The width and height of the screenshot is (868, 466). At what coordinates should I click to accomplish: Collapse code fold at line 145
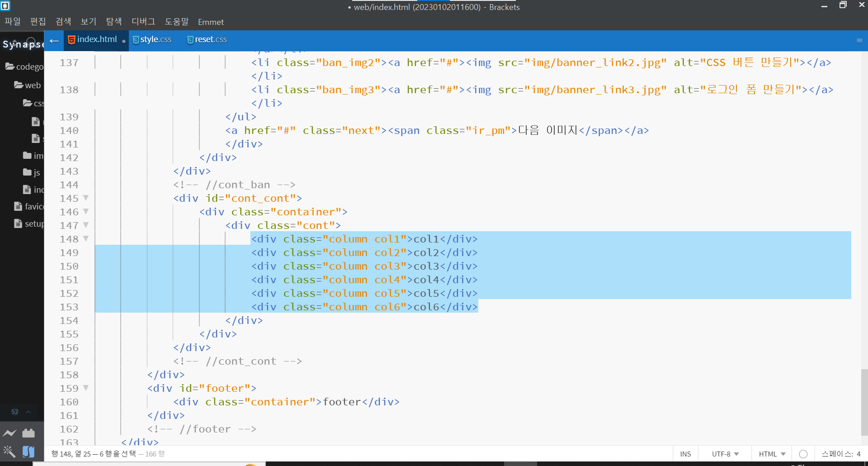click(86, 198)
